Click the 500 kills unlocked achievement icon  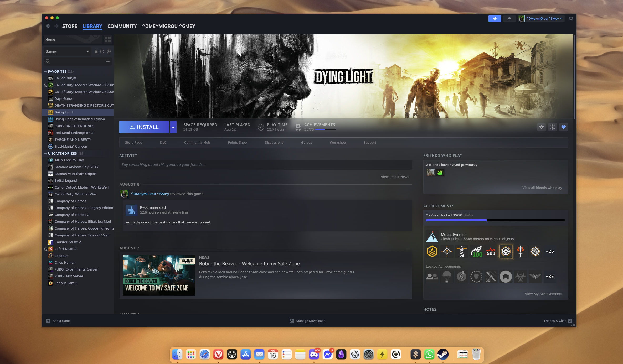pyautogui.click(x=491, y=251)
